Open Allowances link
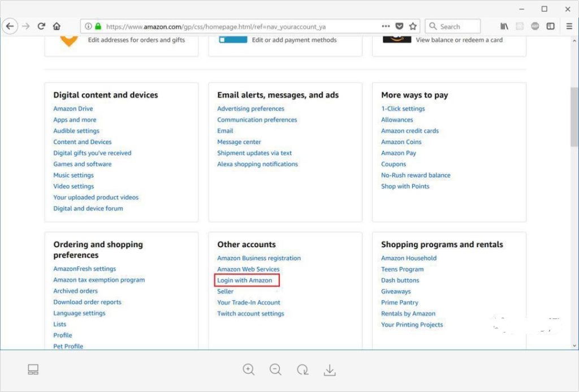Screen dimensions: 579x392 coord(397,120)
